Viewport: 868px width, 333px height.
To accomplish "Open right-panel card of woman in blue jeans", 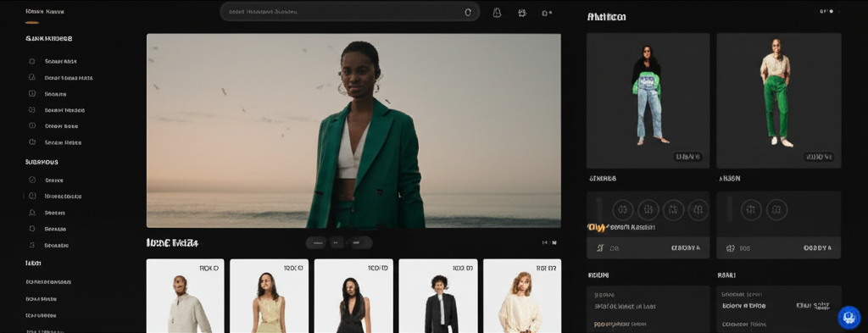I will click(648, 101).
